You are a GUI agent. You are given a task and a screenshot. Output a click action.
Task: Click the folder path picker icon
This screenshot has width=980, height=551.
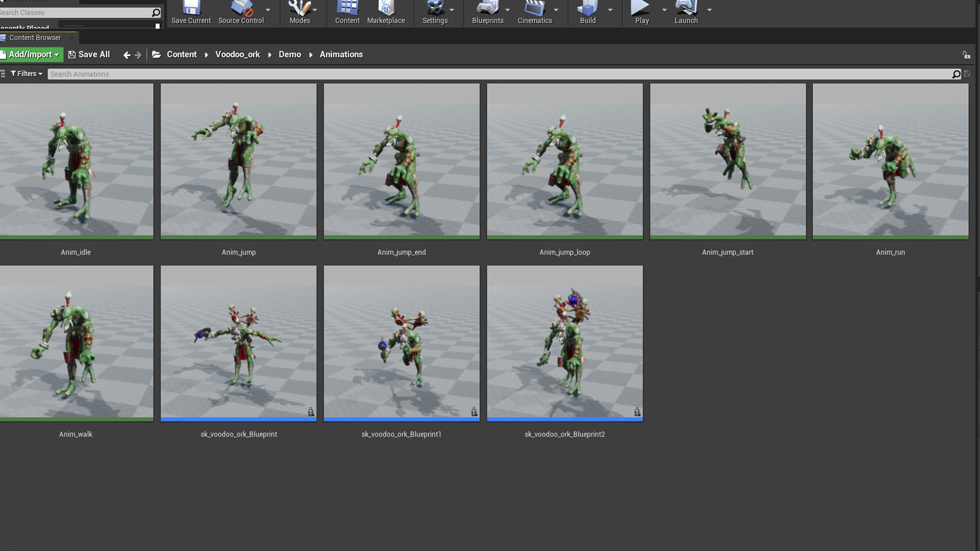pyautogui.click(x=157, y=55)
